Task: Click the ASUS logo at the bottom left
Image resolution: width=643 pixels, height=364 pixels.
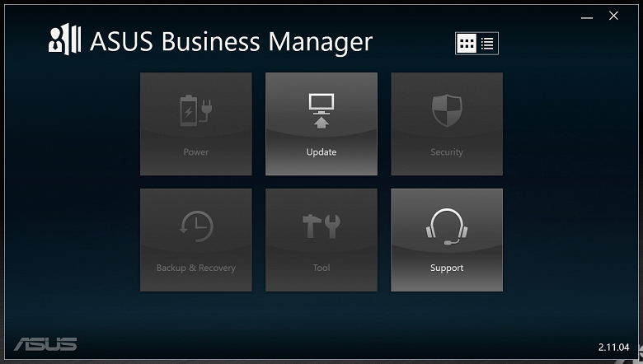Action: pyautogui.click(x=45, y=344)
